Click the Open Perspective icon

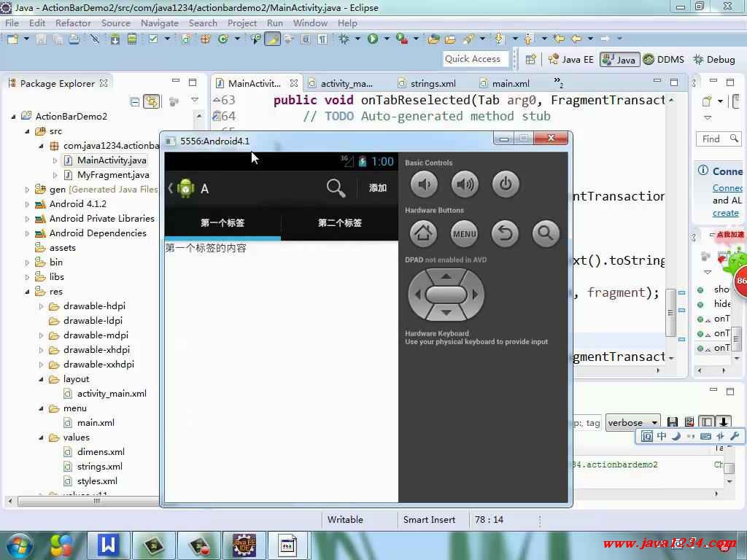click(x=530, y=60)
